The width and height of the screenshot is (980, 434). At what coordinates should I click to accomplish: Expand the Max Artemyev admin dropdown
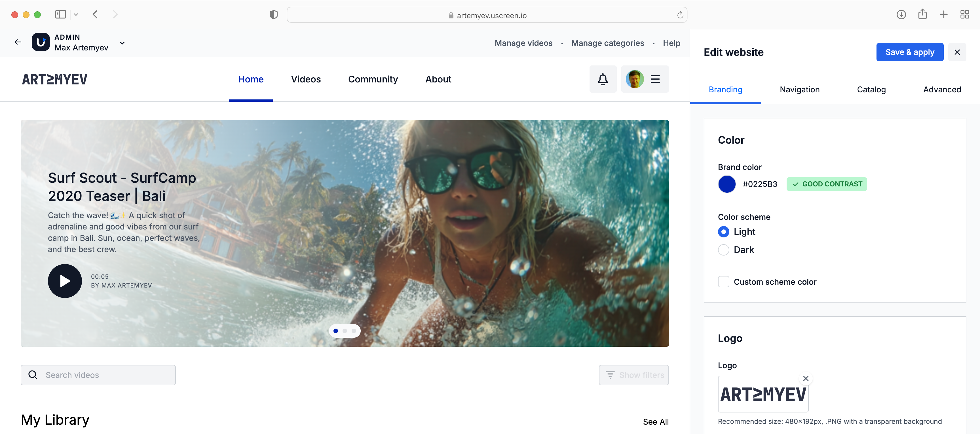(x=122, y=43)
